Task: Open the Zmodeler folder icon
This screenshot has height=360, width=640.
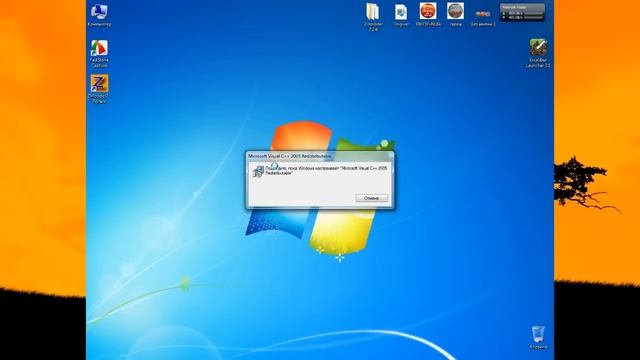Action: pyautogui.click(x=373, y=16)
